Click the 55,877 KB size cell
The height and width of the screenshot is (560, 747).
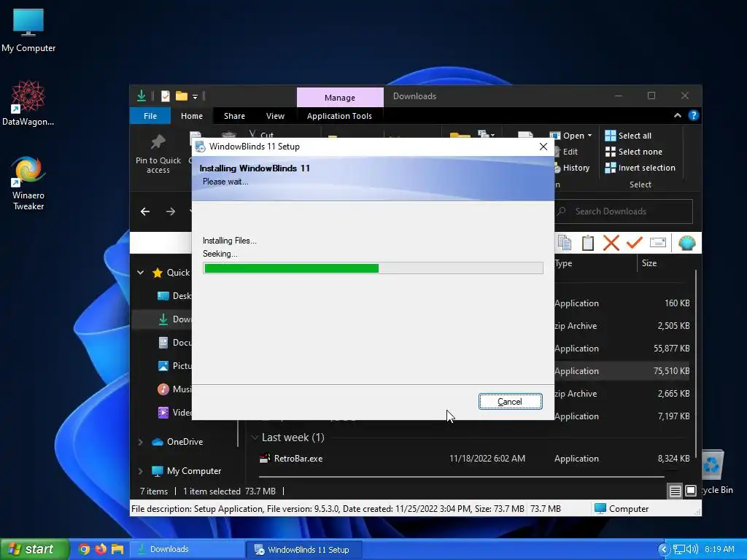point(671,349)
